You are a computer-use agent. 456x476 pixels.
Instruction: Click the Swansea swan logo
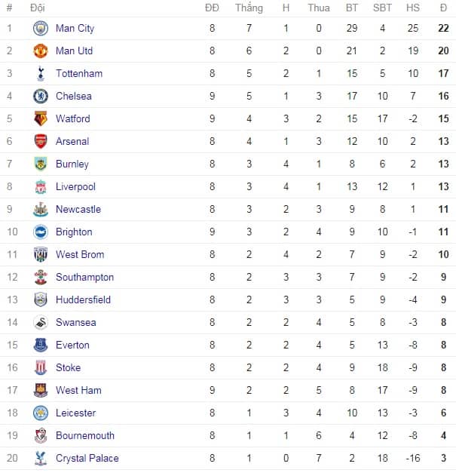point(41,322)
